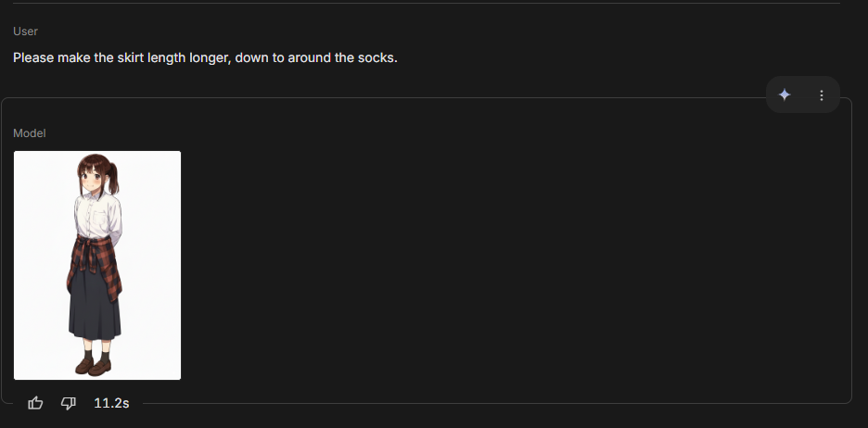Click the word "Please" in the prompt
Image resolution: width=868 pixels, height=428 pixels.
(x=32, y=58)
